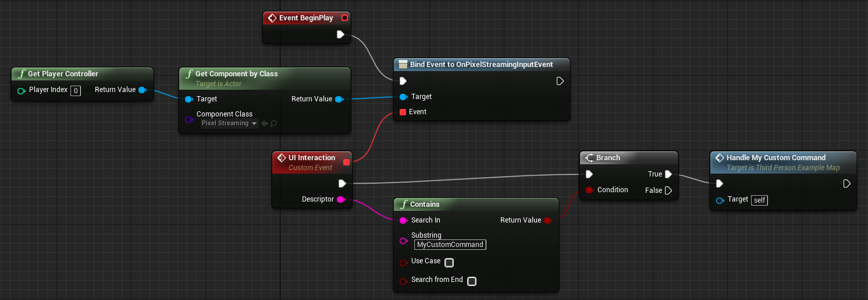Select the Get Player Controller Return Value pin
The height and width of the screenshot is (300, 868).
click(x=143, y=90)
